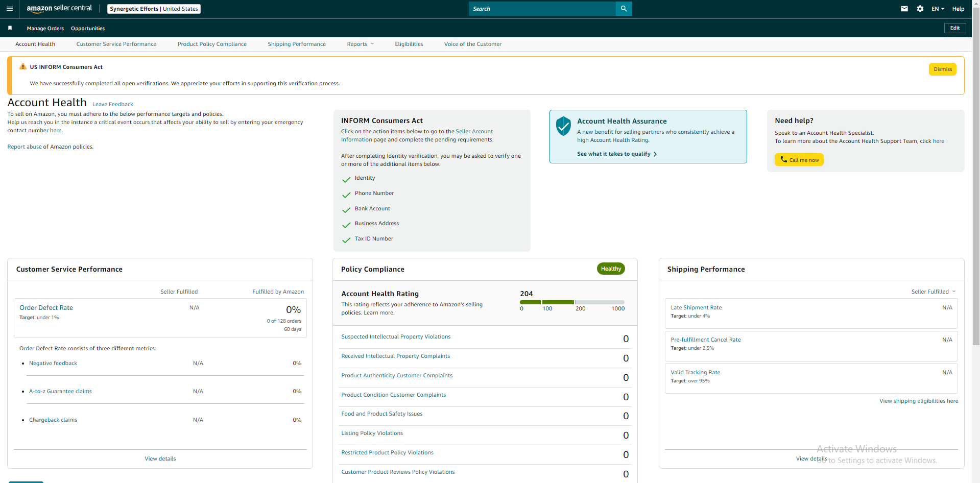Viewport: 980px width, 483px height.
Task: Open the hamburger navigation menu
Action: coord(9,9)
